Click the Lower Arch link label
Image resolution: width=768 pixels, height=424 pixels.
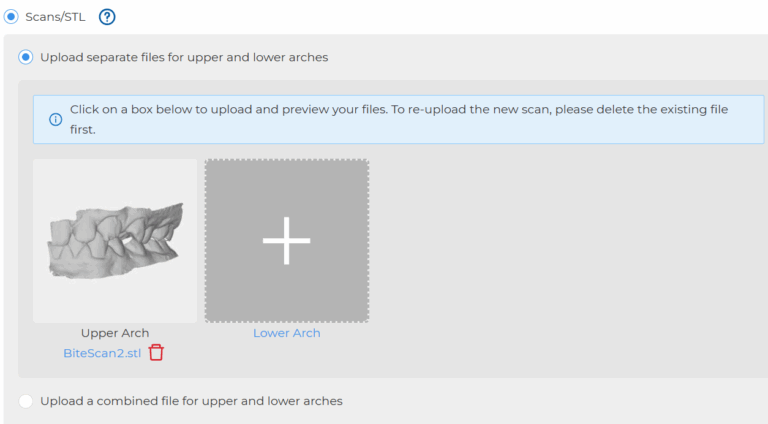coord(287,333)
